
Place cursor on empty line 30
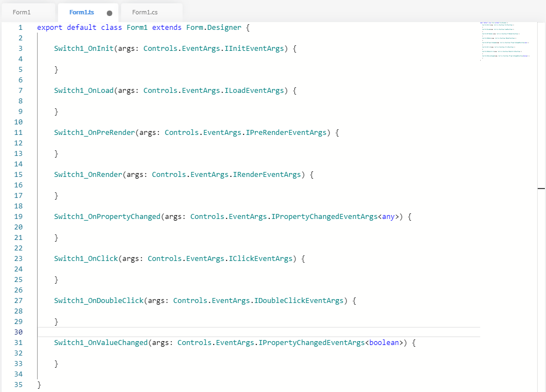click(221, 332)
